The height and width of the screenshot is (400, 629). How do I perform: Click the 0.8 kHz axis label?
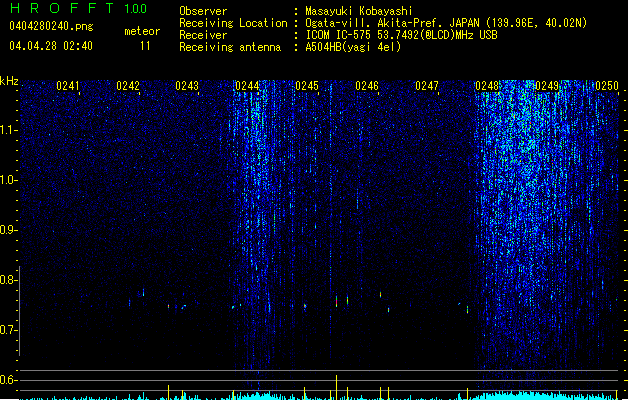[x=8, y=280]
